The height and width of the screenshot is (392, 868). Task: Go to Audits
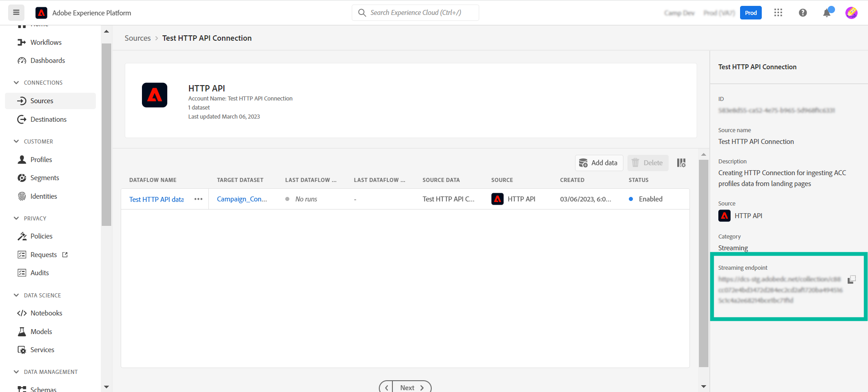tap(40, 273)
